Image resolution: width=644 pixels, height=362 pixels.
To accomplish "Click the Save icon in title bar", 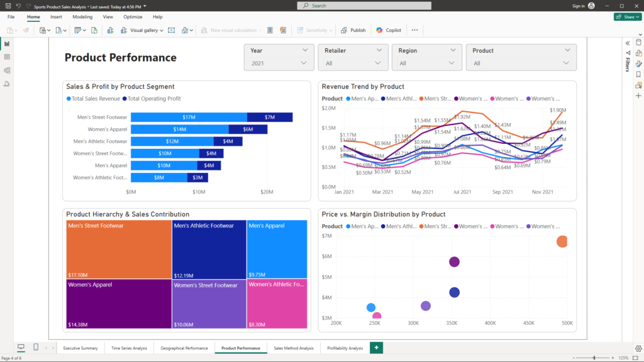I will 8,6.
